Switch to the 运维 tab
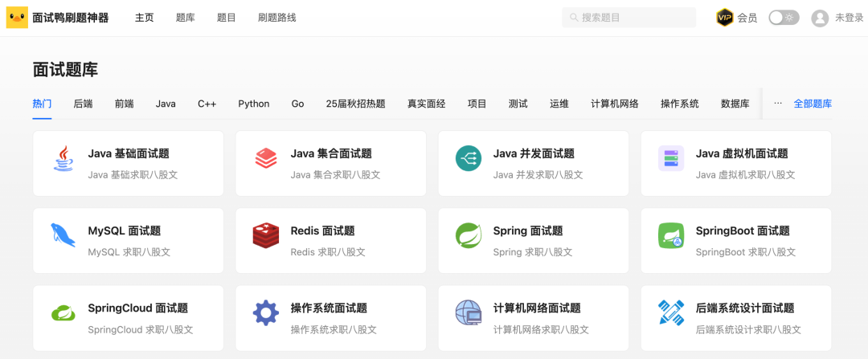This screenshot has height=359, width=868. [559, 104]
